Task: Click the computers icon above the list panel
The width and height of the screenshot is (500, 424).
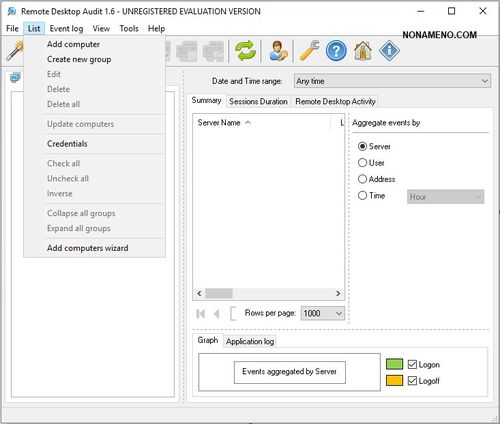Action: point(15,78)
